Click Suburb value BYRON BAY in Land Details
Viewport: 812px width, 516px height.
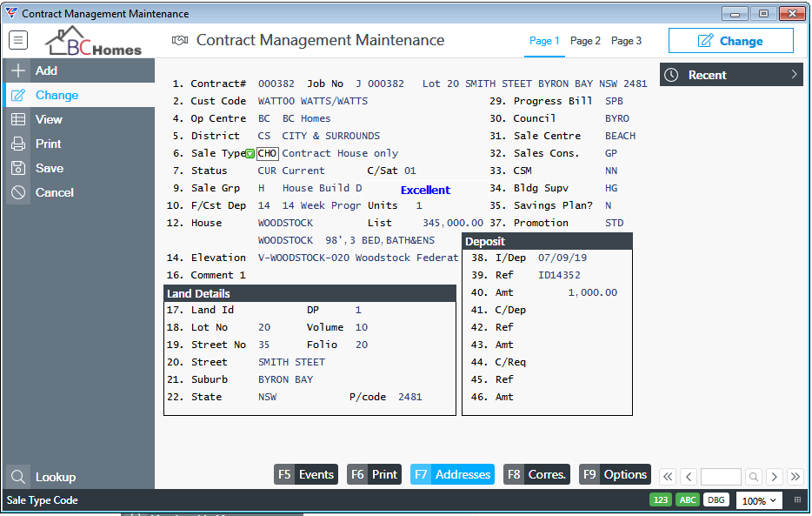click(x=285, y=379)
